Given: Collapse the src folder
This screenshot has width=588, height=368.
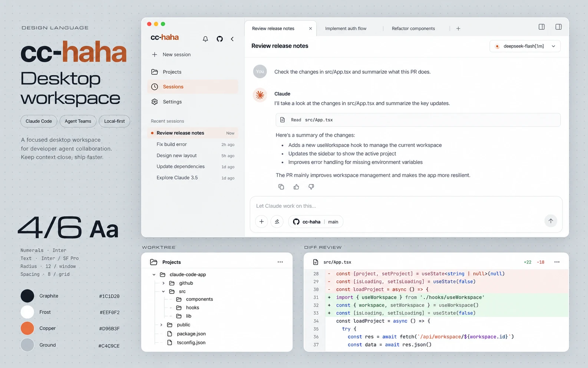Looking at the screenshot, I should coord(163,292).
